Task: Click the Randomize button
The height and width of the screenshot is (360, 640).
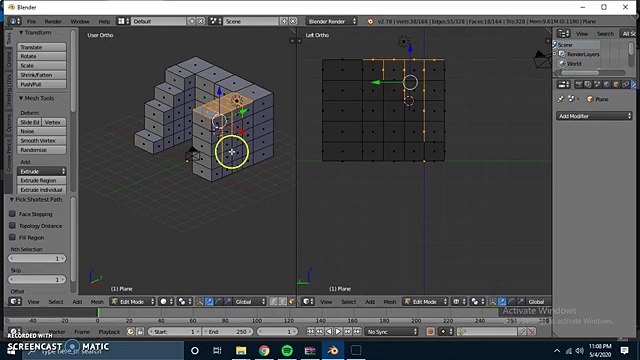Action: 42,150
